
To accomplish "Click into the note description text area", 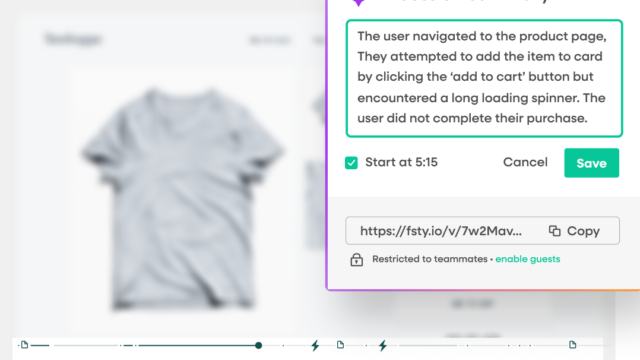I will click(484, 78).
